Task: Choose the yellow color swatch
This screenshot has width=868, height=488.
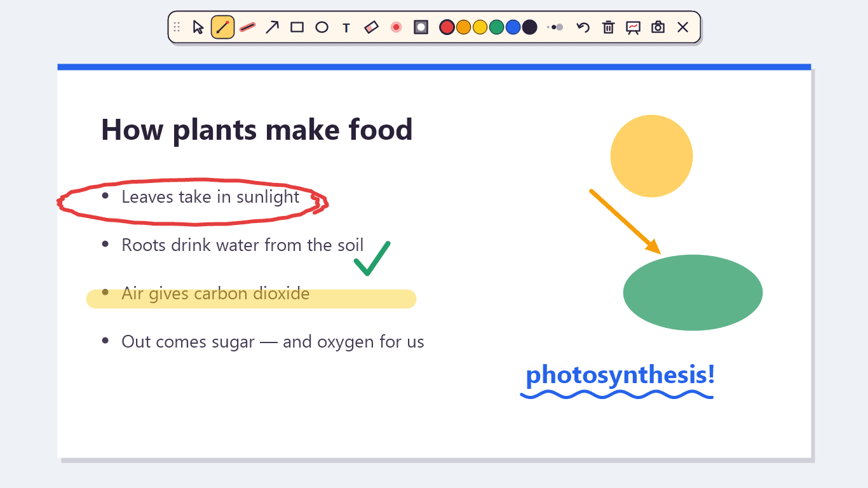Action: pyautogui.click(x=480, y=27)
